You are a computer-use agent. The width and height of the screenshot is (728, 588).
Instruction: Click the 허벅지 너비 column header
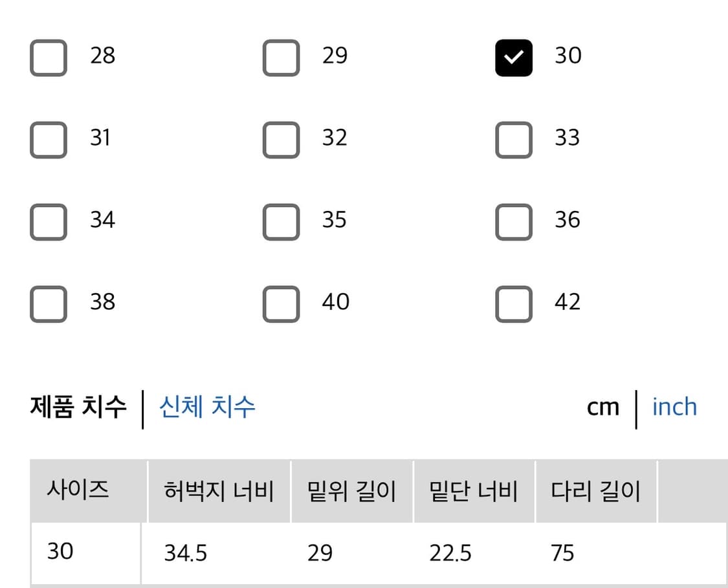point(219,492)
